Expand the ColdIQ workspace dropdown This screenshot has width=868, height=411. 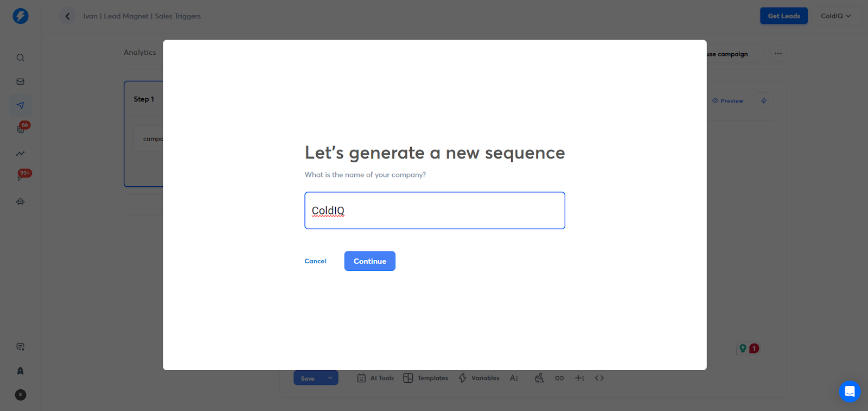(x=836, y=16)
